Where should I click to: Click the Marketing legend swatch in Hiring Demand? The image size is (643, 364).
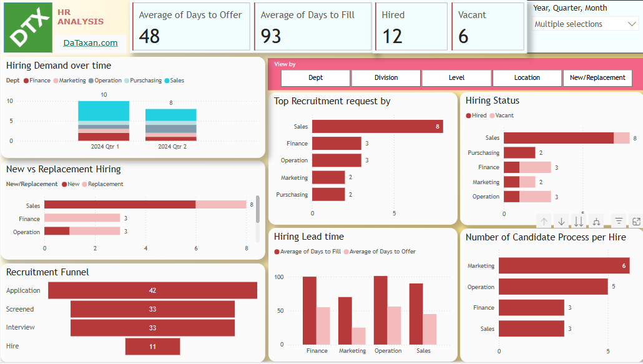point(56,81)
